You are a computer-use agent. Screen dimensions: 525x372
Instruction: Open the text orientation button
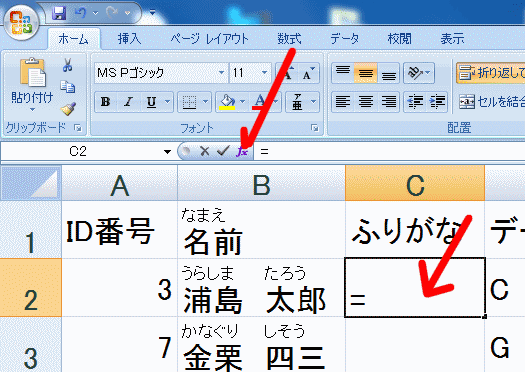(x=419, y=73)
